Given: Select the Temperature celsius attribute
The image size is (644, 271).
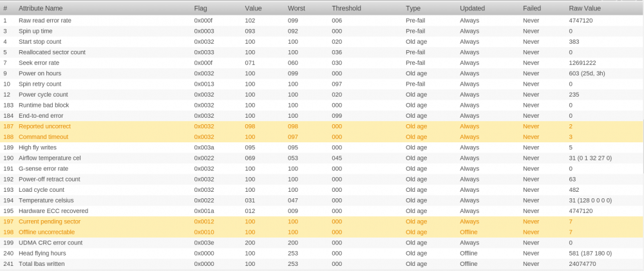Looking at the screenshot, I should click(322, 200).
